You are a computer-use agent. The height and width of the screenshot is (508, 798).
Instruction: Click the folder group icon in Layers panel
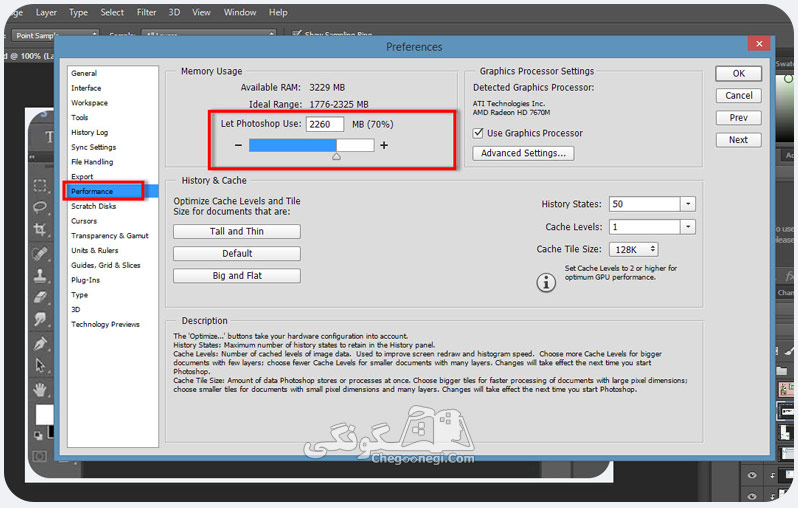click(x=782, y=371)
